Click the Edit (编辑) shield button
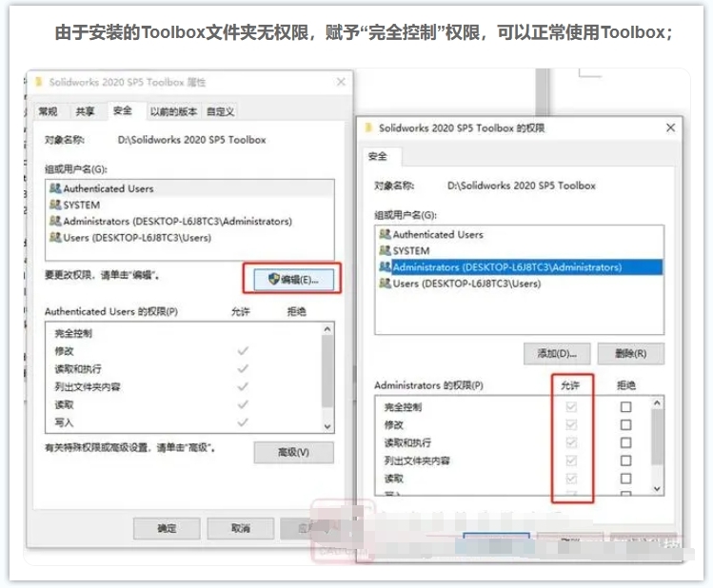The width and height of the screenshot is (713, 588). point(292,279)
